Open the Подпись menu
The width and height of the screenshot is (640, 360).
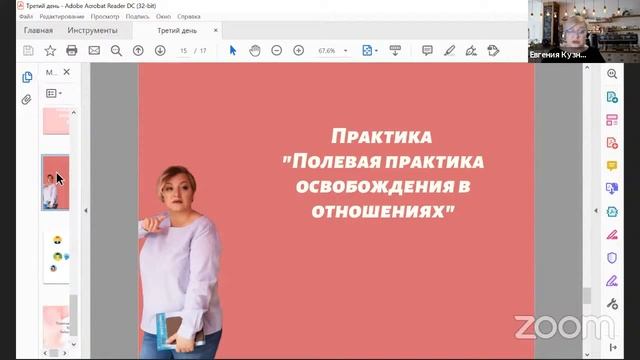137,17
